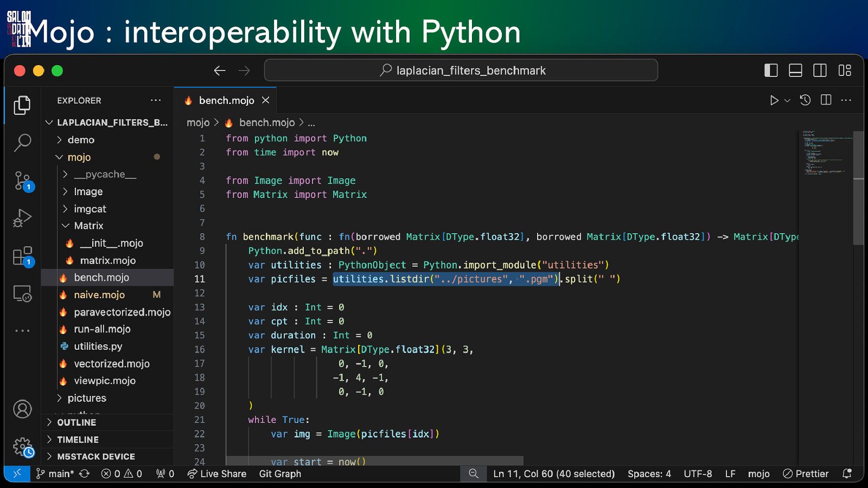The image size is (868, 488).
Task: Click the mojo breadcrumb segment
Action: tap(198, 123)
